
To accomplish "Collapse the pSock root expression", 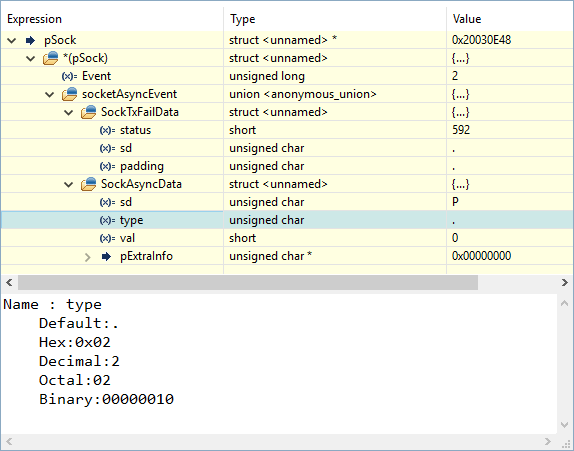I will [x=12, y=41].
